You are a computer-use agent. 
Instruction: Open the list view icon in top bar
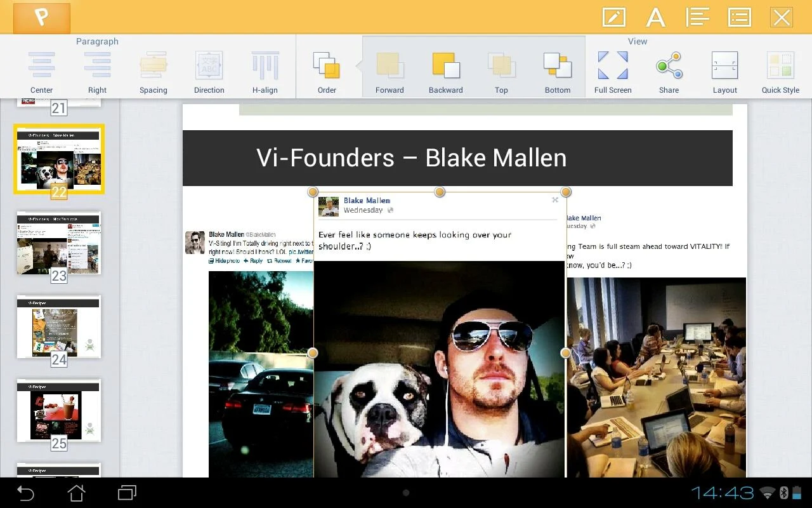coord(740,17)
